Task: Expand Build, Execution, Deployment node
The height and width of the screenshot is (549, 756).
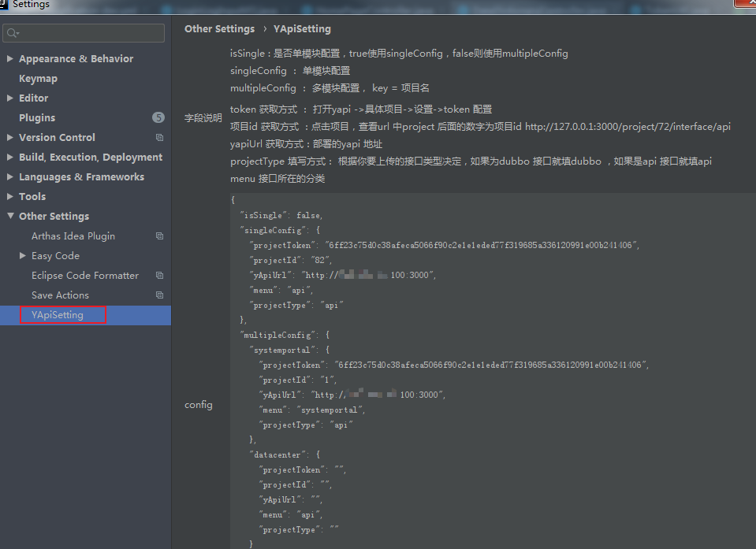Action: [10, 157]
